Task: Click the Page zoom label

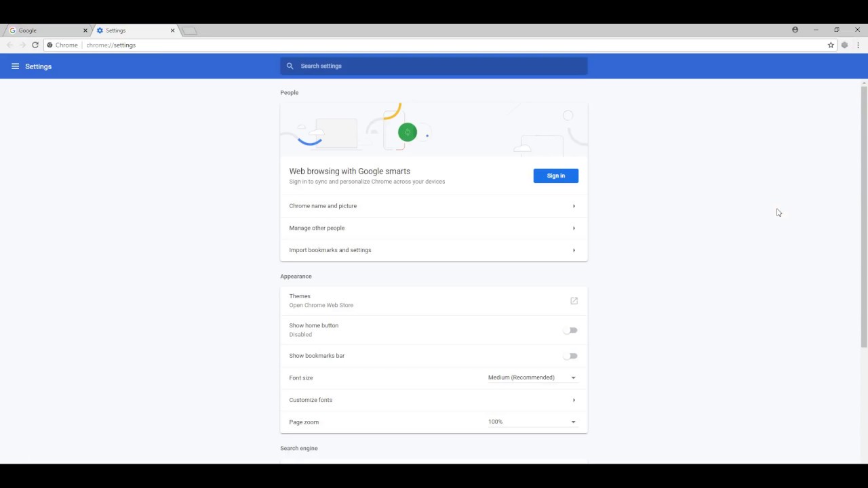Action: 304,422
